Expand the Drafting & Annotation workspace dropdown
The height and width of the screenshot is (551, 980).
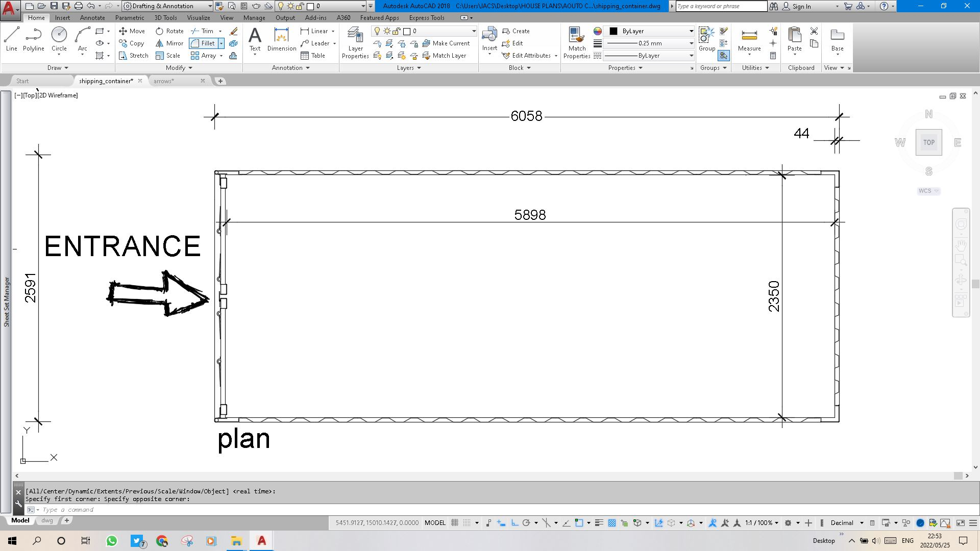point(210,6)
